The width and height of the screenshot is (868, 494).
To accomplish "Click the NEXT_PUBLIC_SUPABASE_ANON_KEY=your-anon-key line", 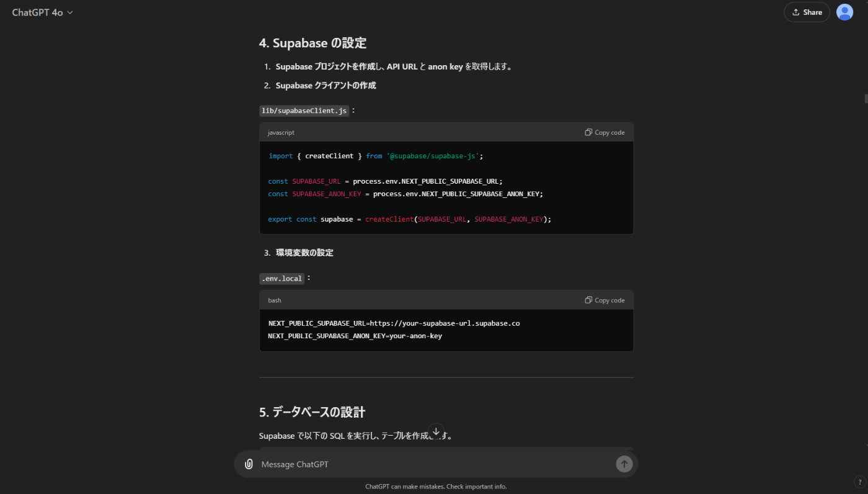I will coord(355,336).
